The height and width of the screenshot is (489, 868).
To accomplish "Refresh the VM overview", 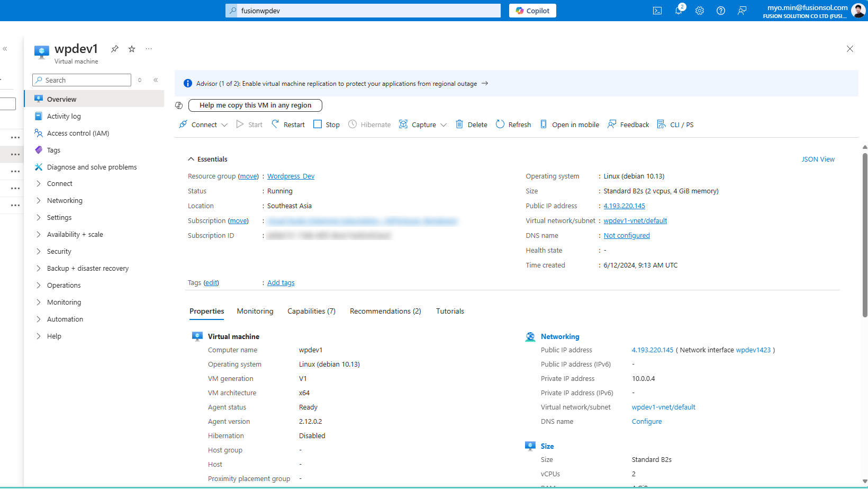I will coord(513,125).
